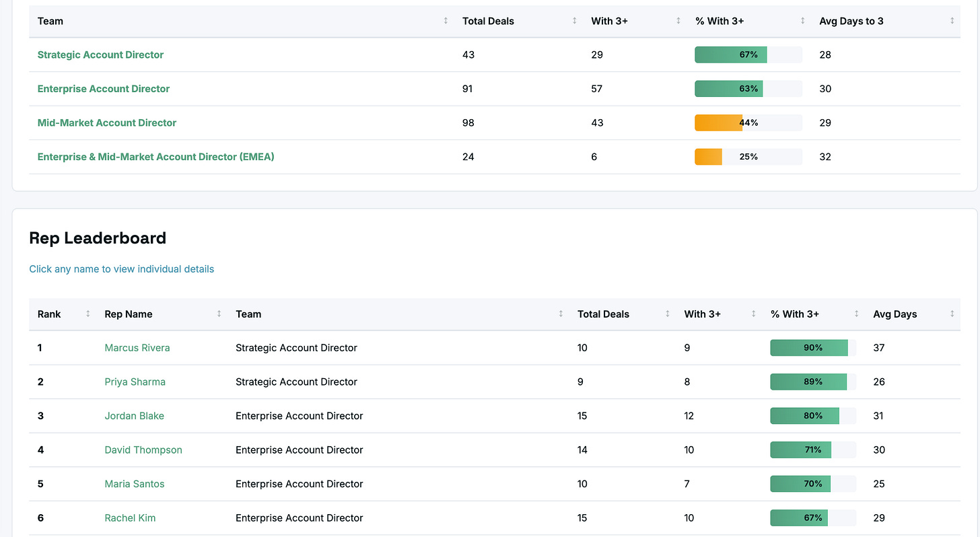Sort leaderboard by % With 3+ icon
This screenshot has width=980, height=537.
[857, 314]
